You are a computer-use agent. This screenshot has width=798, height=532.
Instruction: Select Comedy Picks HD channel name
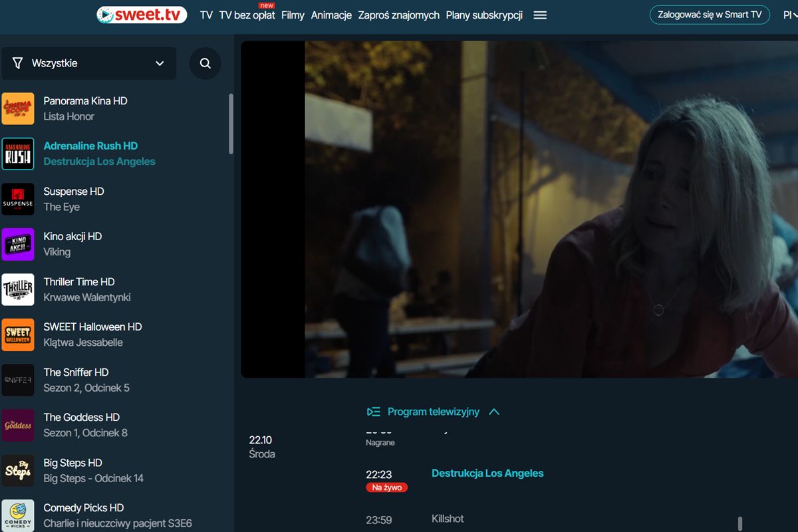click(x=84, y=508)
